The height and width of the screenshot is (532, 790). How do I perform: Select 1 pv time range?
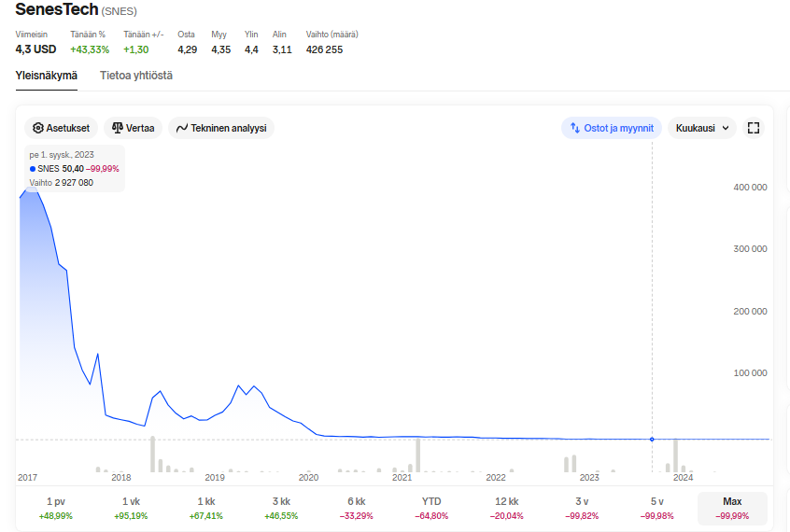coord(55,508)
